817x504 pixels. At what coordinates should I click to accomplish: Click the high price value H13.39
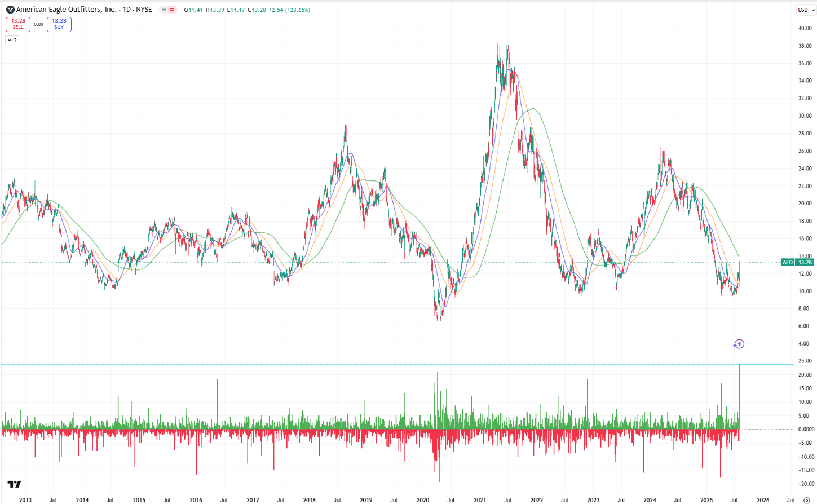(215, 10)
